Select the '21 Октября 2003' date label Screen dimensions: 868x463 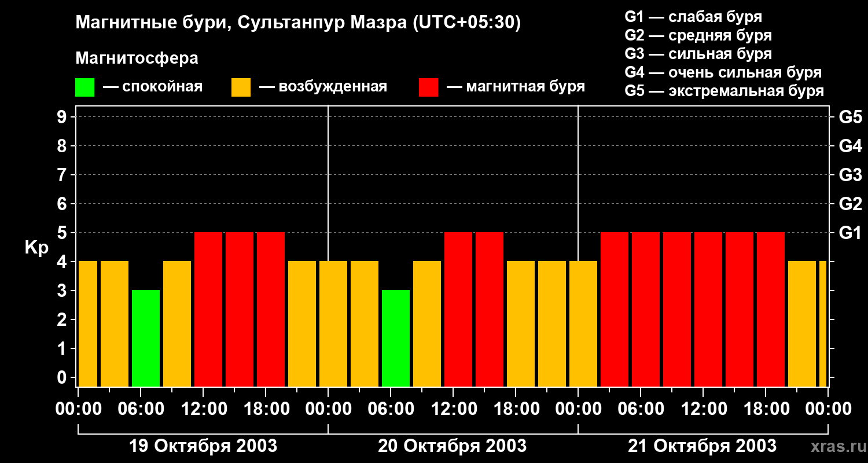tap(703, 446)
